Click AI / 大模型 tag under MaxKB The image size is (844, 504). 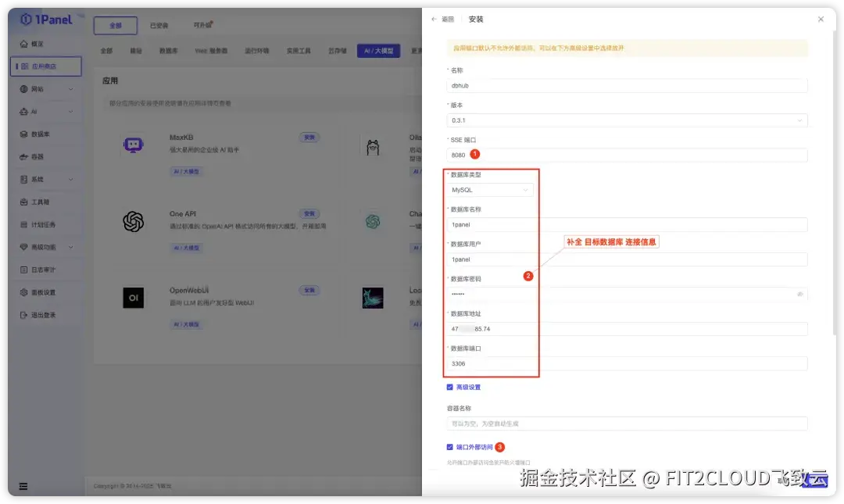[x=186, y=171]
